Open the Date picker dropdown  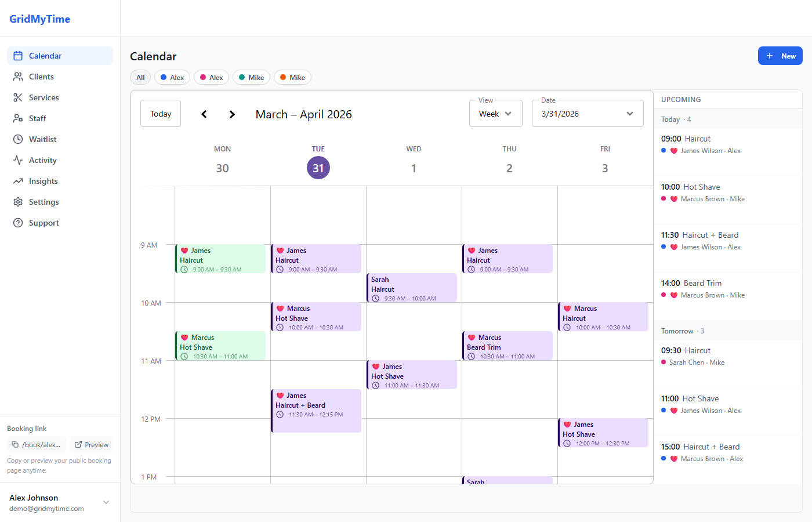tap(587, 113)
